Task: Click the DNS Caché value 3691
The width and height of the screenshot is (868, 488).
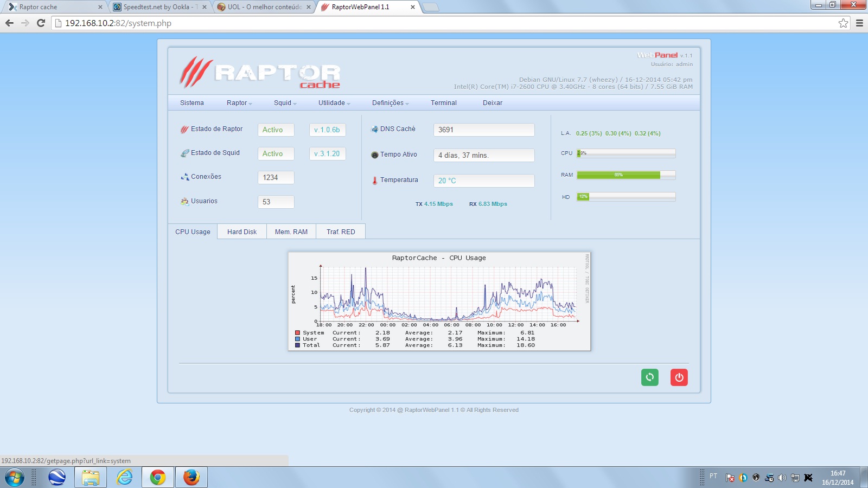Action: (x=484, y=130)
